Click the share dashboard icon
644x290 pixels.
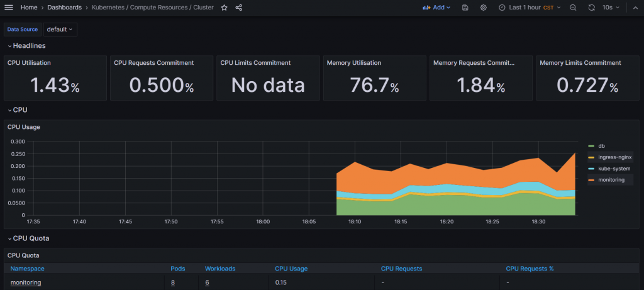tap(238, 8)
